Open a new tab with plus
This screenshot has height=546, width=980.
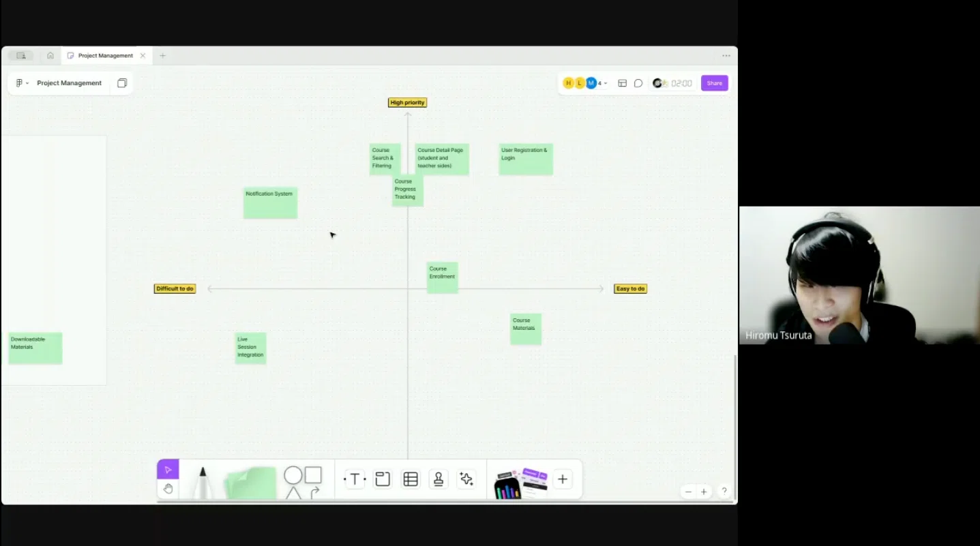point(162,55)
